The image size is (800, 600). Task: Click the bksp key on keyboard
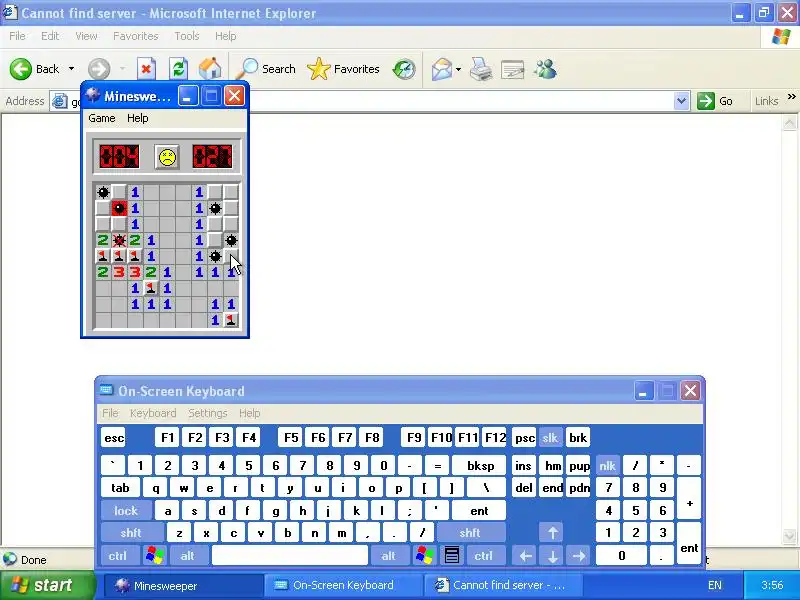coord(480,465)
